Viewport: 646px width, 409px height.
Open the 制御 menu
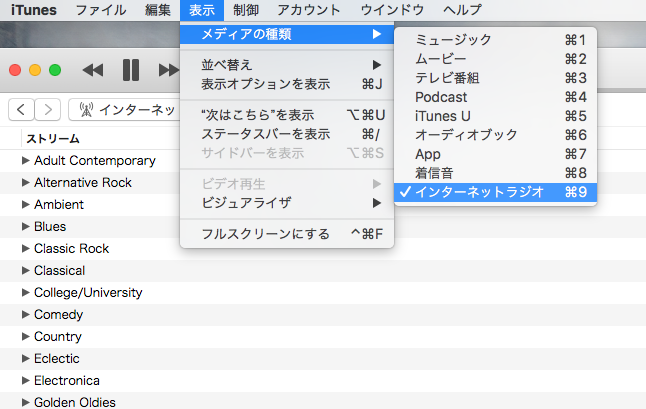246,10
